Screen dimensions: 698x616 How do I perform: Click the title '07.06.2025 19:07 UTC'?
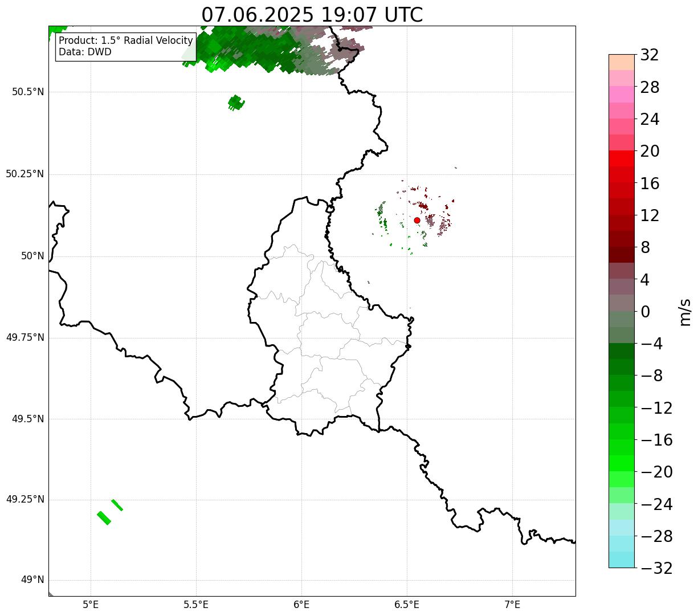pyautogui.click(x=312, y=14)
